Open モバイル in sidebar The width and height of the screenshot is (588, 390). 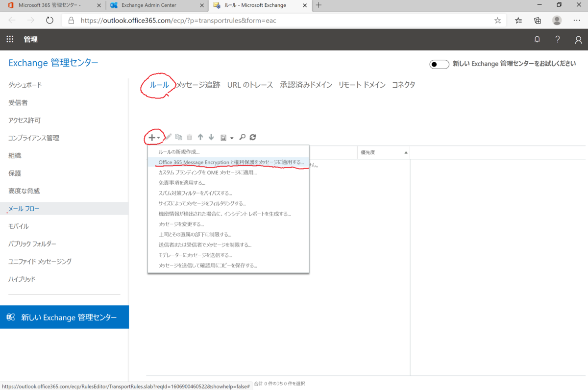click(x=19, y=226)
